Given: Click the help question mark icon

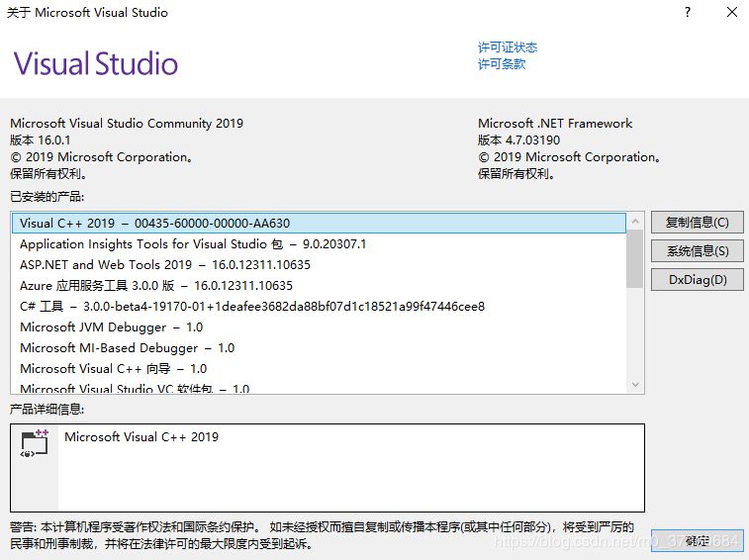Looking at the screenshot, I should click(687, 13).
